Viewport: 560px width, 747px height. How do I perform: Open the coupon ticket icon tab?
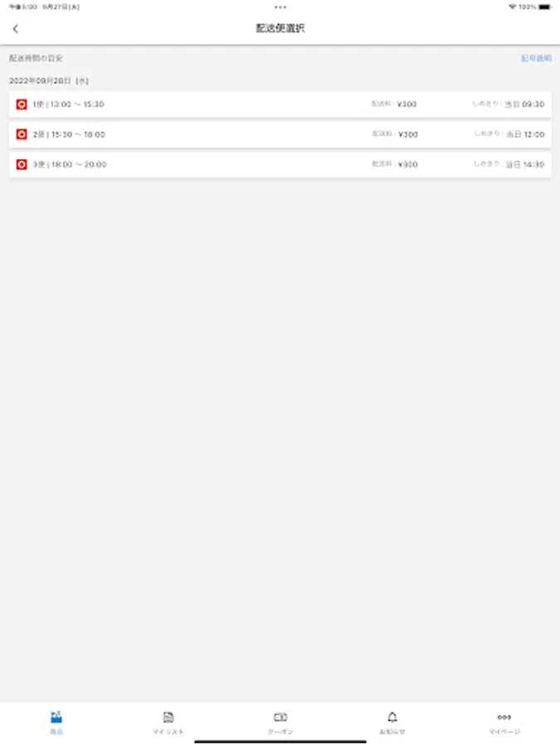[x=280, y=717]
